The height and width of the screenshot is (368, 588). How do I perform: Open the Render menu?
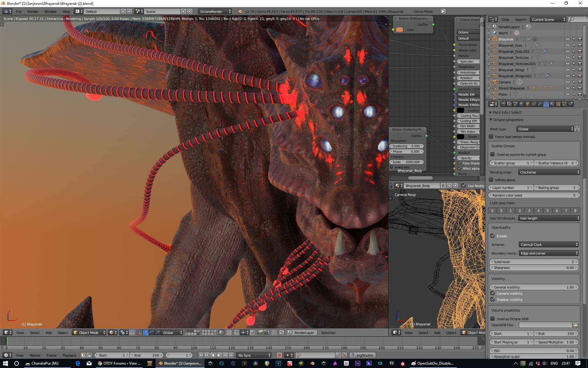[x=33, y=12]
